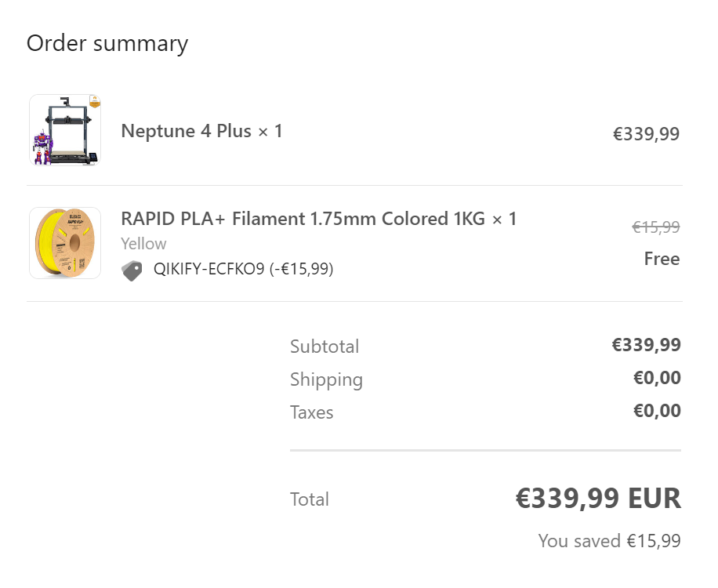The width and height of the screenshot is (718, 588).
Task: Click the Shipping cost €0,00
Action: (x=657, y=378)
